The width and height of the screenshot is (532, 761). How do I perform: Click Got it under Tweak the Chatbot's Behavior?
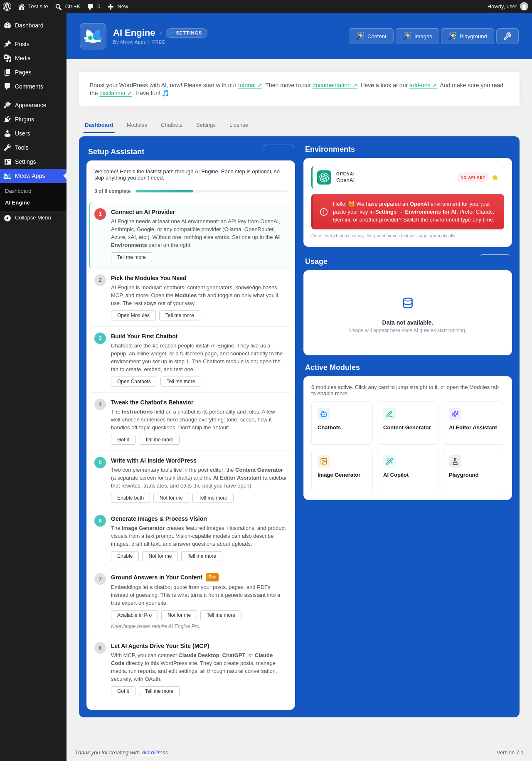point(123,440)
